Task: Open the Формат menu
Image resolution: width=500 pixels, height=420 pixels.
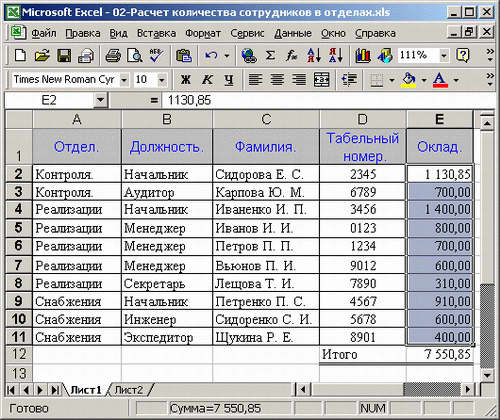Action: click(203, 33)
